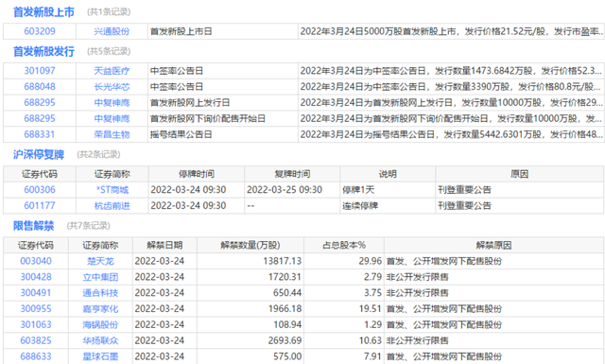Click 荣昌生物 issuance description text

coord(451,134)
